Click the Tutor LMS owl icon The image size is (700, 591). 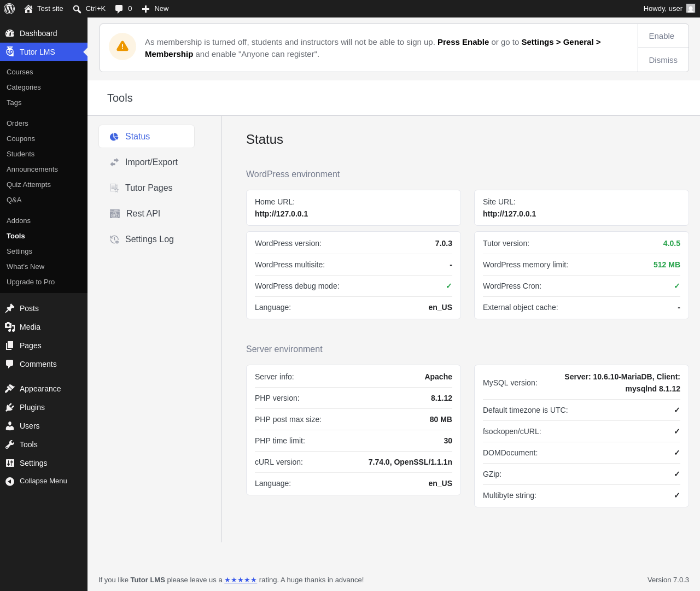pyautogui.click(x=10, y=52)
